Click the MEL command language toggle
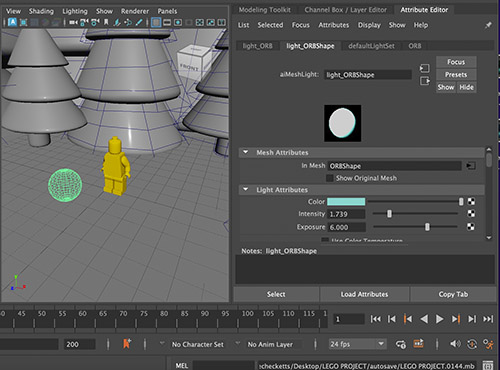Image resolution: width=500 pixels, height=370 pixels. [x=182, y=365]
